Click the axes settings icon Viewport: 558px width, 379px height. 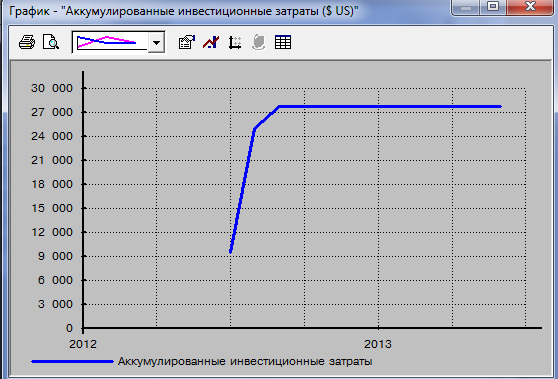235,42
